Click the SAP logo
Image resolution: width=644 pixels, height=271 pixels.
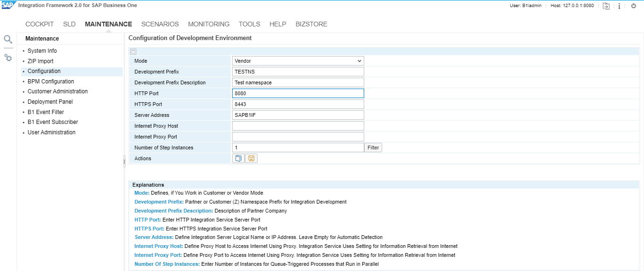coord(8,5)
